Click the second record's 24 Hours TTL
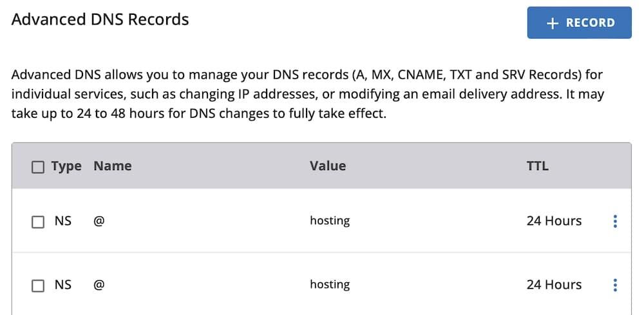The width and height of the screenshot is (644, 315). tap(554, 285)
